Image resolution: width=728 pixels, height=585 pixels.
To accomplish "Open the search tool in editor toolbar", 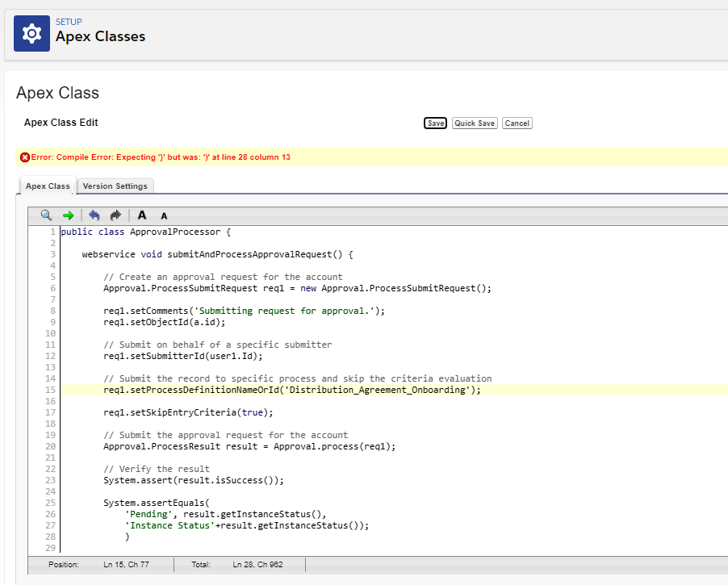I will point(46,215).
